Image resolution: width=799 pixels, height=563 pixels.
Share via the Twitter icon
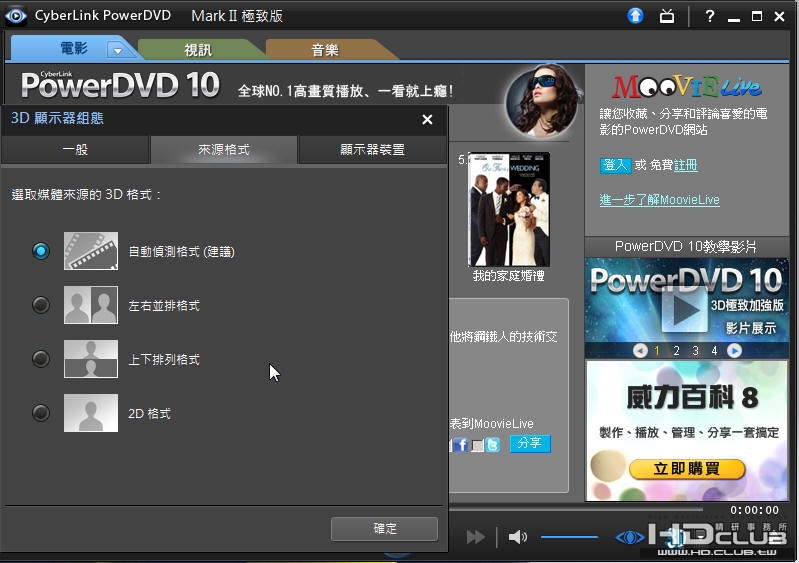(x=493, y=445)
